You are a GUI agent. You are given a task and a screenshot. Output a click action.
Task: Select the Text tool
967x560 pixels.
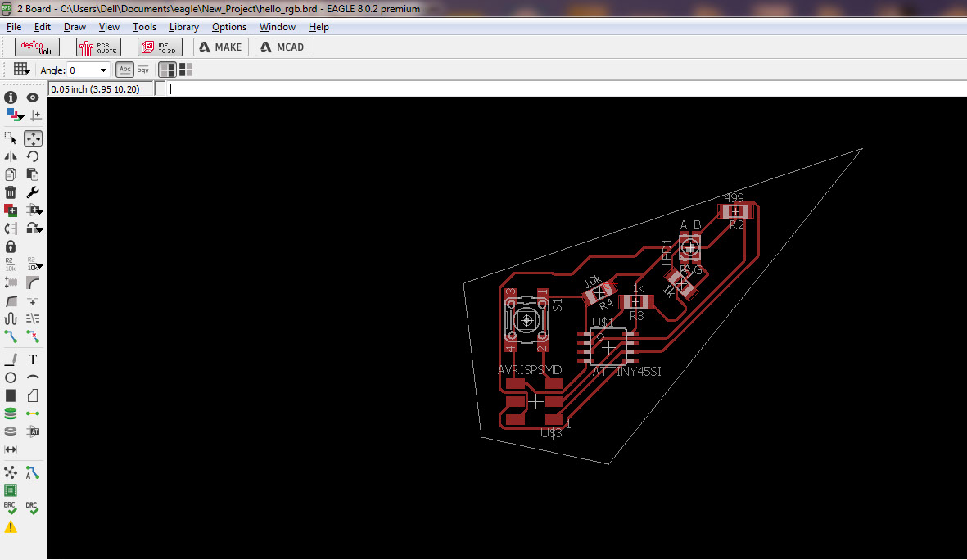click(x=33, y=359)
